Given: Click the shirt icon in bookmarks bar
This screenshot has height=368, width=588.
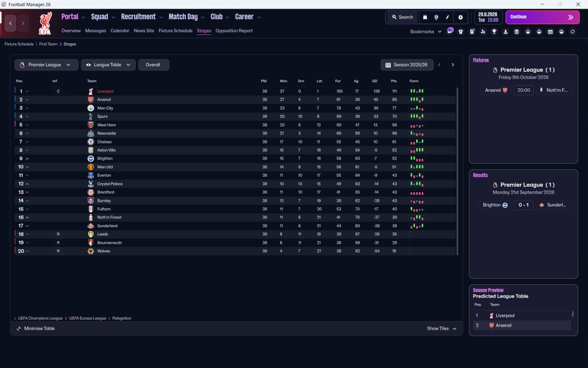Looking at the screenshot, I should [461, 32].
